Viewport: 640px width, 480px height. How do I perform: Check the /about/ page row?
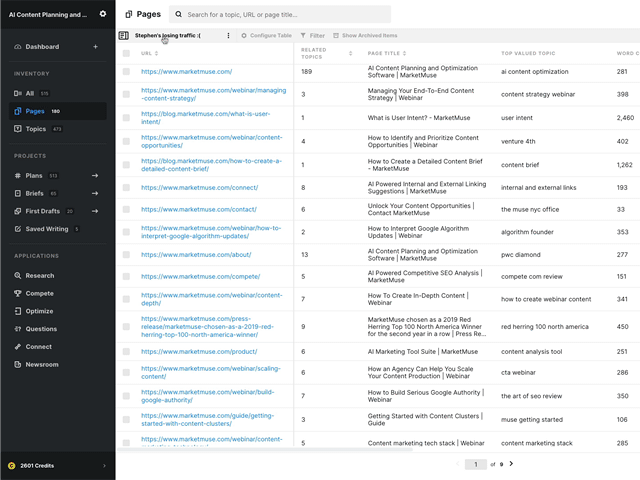[x=126, y=255]
